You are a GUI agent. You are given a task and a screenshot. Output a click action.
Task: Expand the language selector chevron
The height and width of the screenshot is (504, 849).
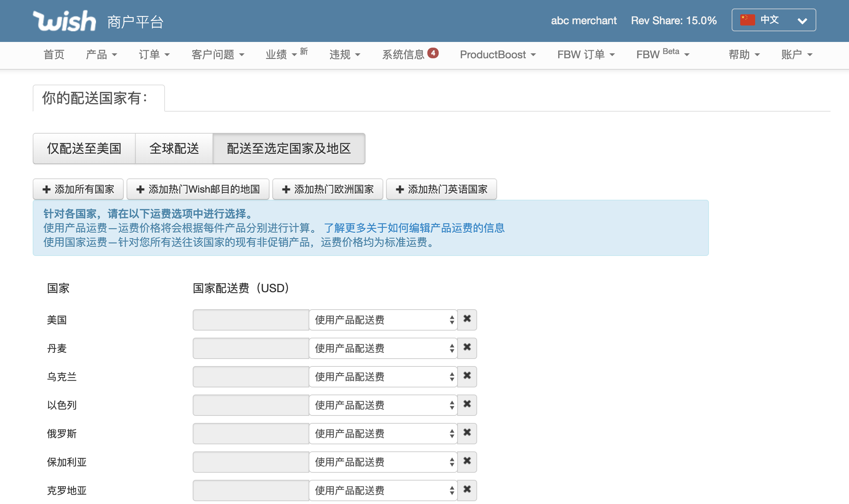coord(802,21)
